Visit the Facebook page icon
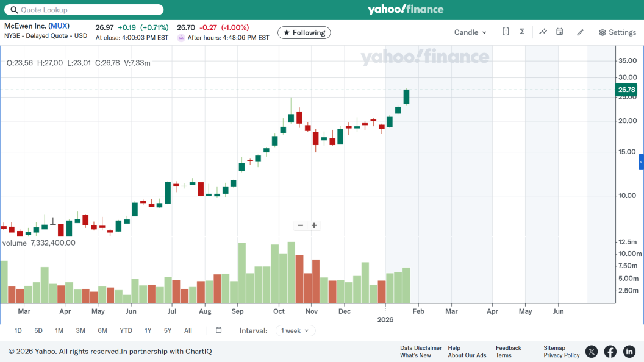This screenshot has height=362, width=644. (x=610, y=351)
